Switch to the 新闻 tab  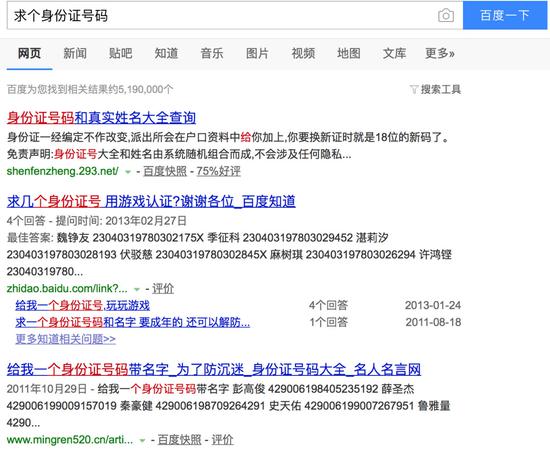pyautogui.click(x=75, y=53)
